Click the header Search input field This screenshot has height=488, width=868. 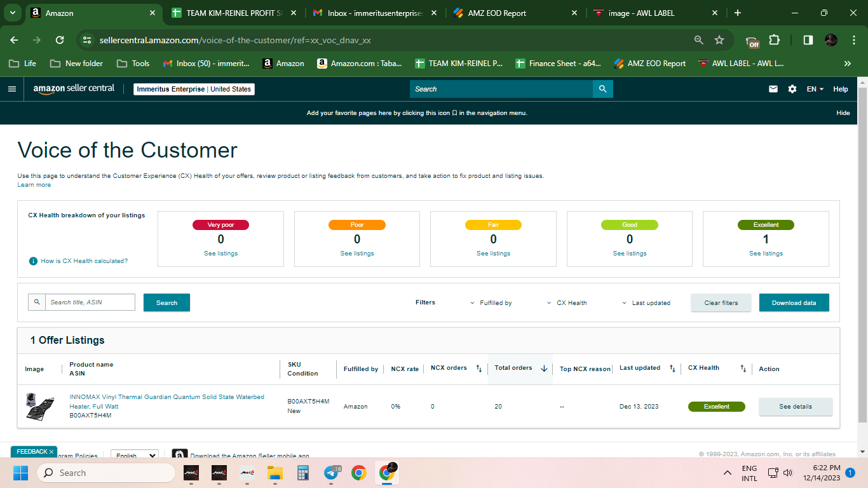point(501,89)
